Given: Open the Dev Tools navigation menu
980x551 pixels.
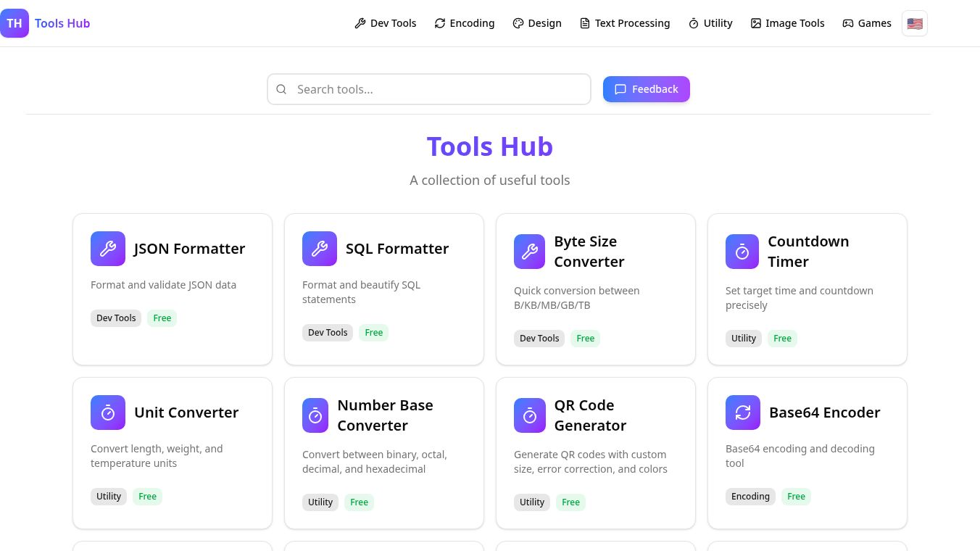Looking at the screenshot, I should [x=385, y=23].
